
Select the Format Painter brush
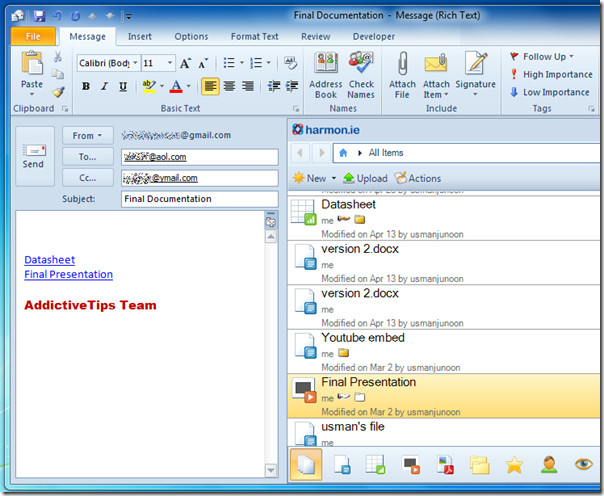(58, 92)
